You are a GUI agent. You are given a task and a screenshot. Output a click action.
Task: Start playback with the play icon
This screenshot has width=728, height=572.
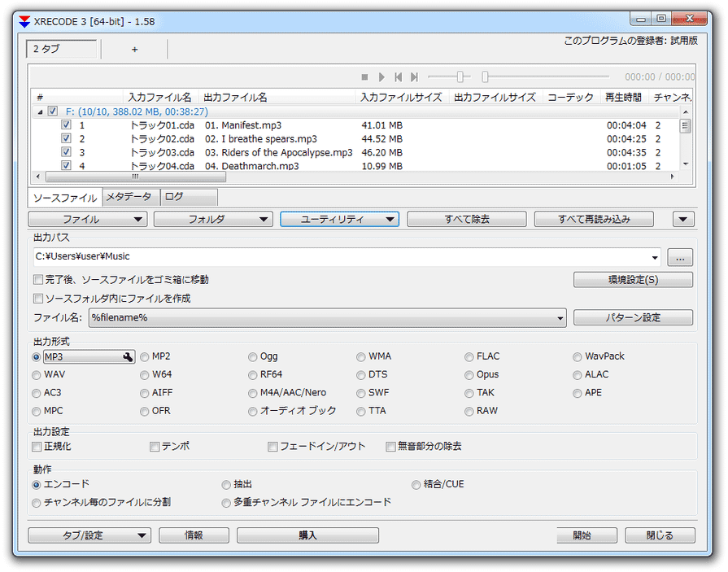click(381, 77)
